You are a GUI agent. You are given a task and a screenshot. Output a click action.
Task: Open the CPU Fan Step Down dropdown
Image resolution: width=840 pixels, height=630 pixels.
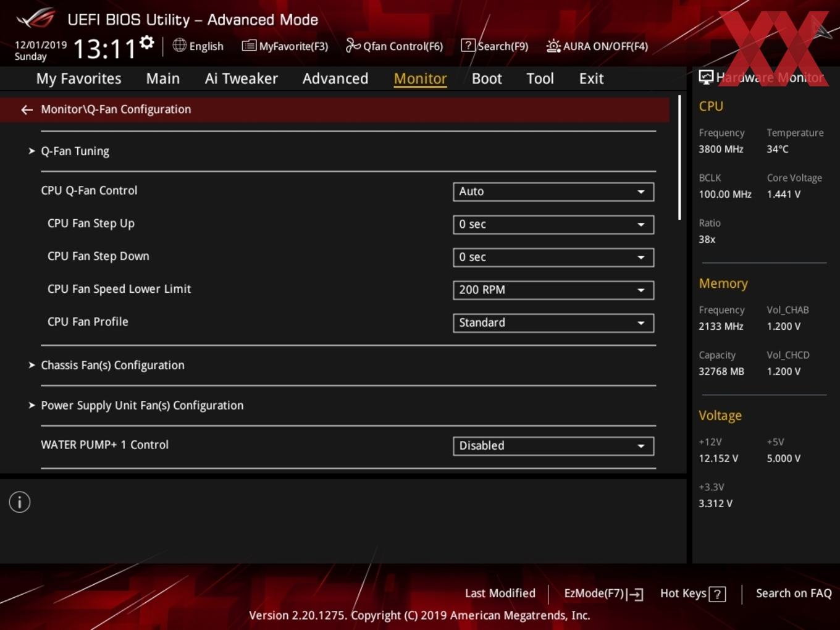(x=553, y=257)
